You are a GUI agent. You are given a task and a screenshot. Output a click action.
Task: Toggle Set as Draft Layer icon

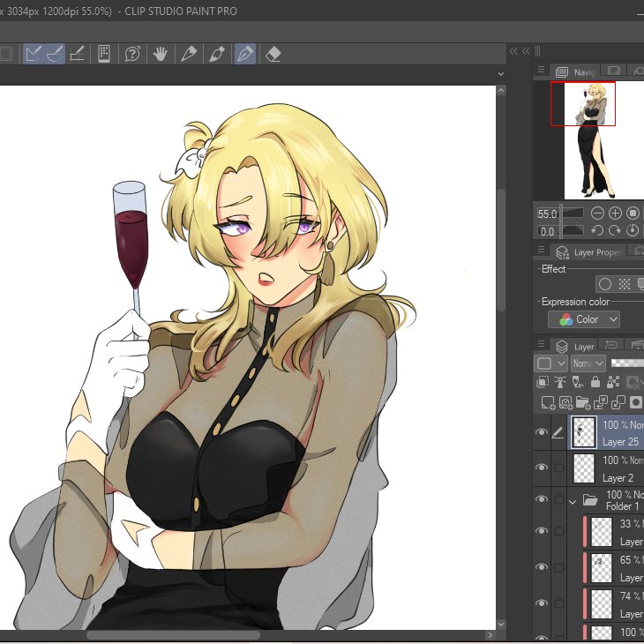pos(578,382)
